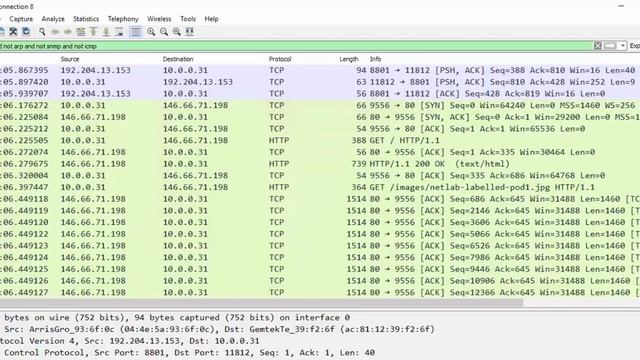Minimize the Wireshark window
The width and height of the screenshot is (640, 360).
621,7
